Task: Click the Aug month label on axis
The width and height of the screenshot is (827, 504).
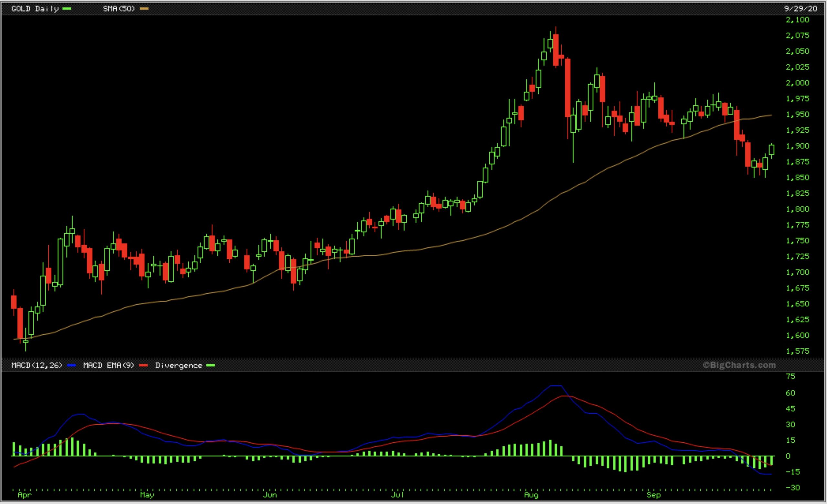Action: [531, 495]
